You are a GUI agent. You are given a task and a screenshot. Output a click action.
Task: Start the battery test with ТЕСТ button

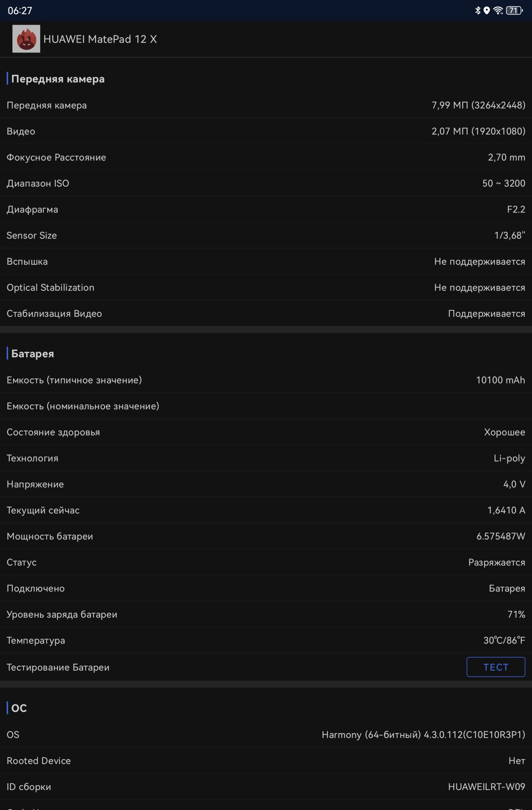pos(496,667)
